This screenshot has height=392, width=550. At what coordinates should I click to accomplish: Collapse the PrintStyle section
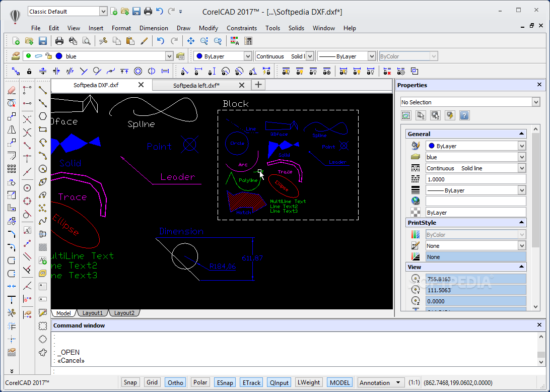[521, 223]
